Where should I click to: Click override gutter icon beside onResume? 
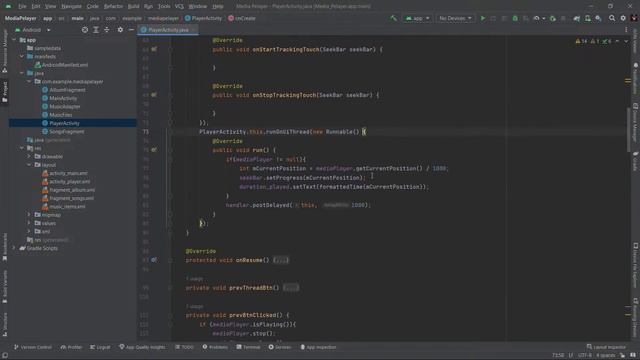[154, 260]
